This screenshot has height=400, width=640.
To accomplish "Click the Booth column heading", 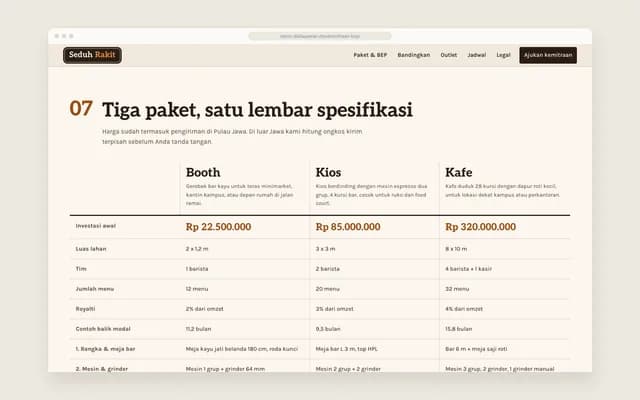I will [203, 172].
